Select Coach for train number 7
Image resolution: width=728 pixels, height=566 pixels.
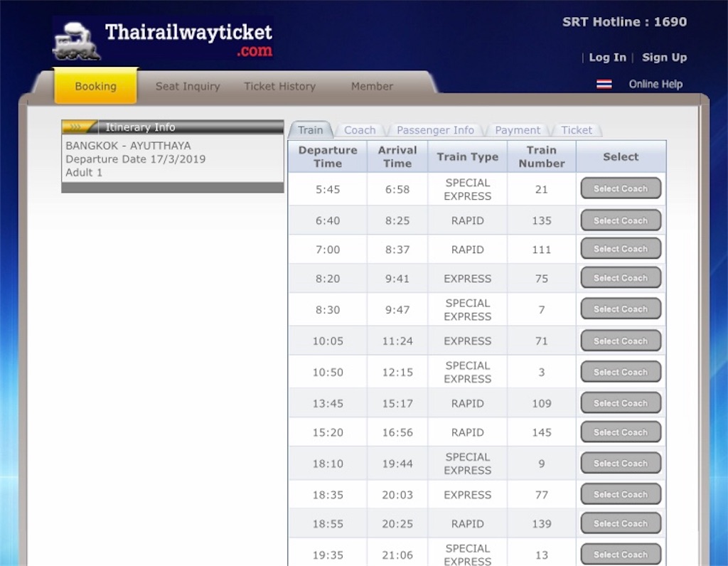(620, 309)
